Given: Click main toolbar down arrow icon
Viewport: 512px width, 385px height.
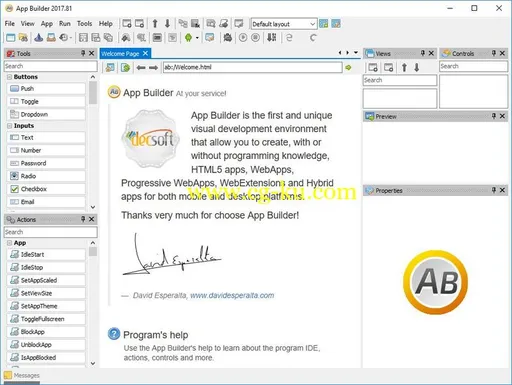Looking at the screenshot, I should pyautogui.click(x=167, y=24).
